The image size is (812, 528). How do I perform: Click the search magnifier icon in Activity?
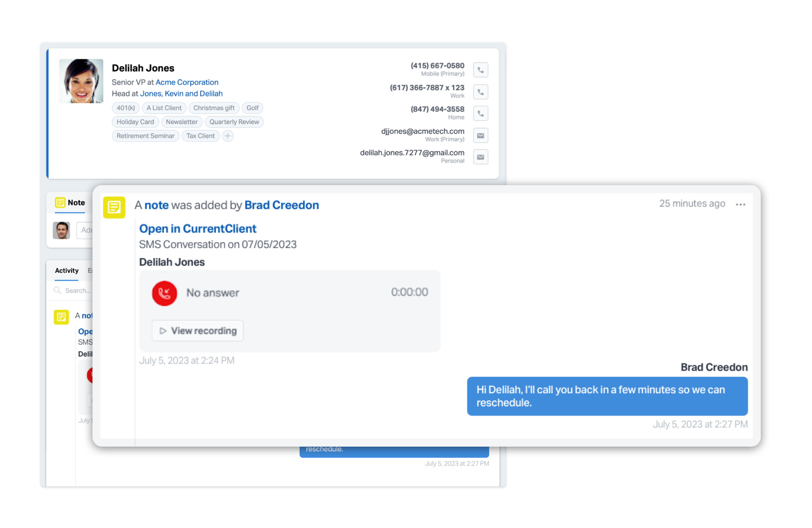pos(57,290)
